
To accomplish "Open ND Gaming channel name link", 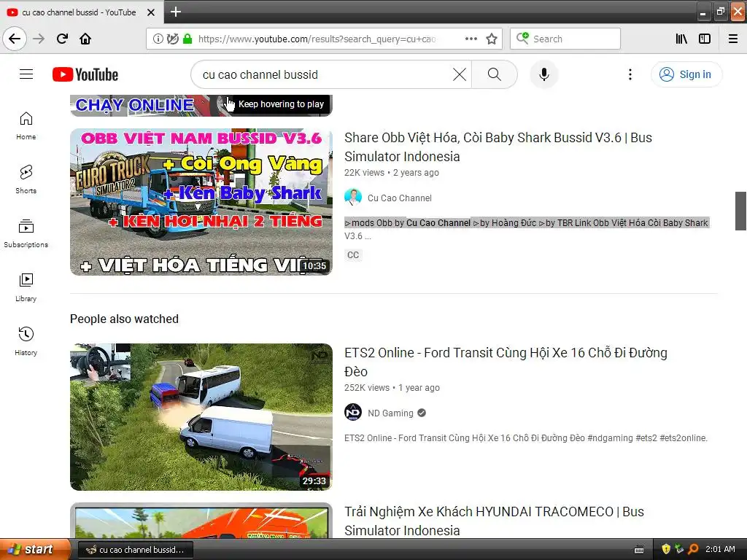I will [390, 413].
